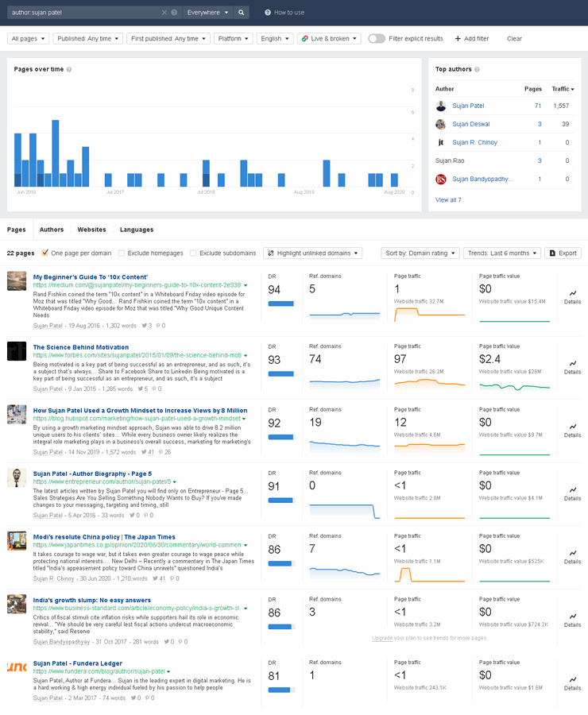Open the Platform filter dropdown

[x=233, y=39]
